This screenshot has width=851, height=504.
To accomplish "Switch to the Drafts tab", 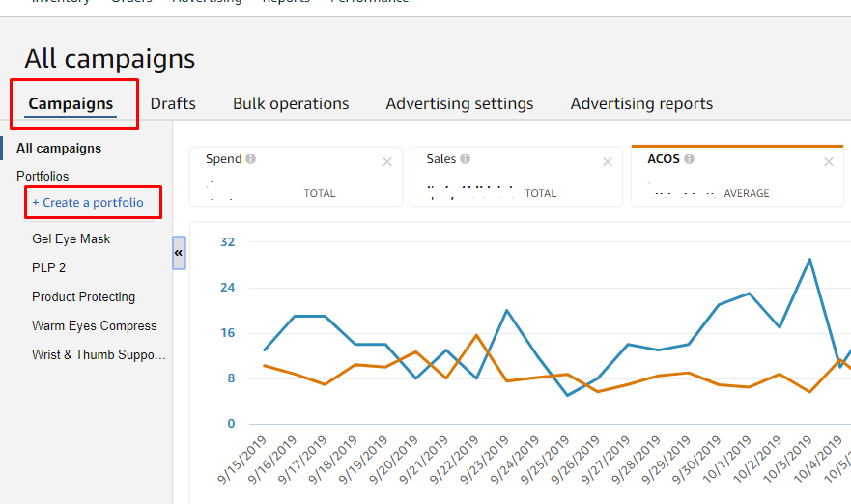I will (173, 103).
